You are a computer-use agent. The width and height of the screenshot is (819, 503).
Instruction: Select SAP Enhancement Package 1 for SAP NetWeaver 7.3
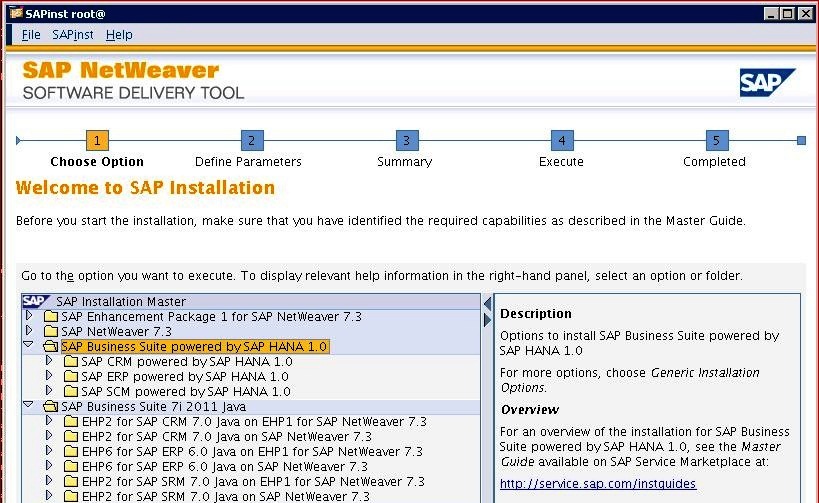pos(212,317)
